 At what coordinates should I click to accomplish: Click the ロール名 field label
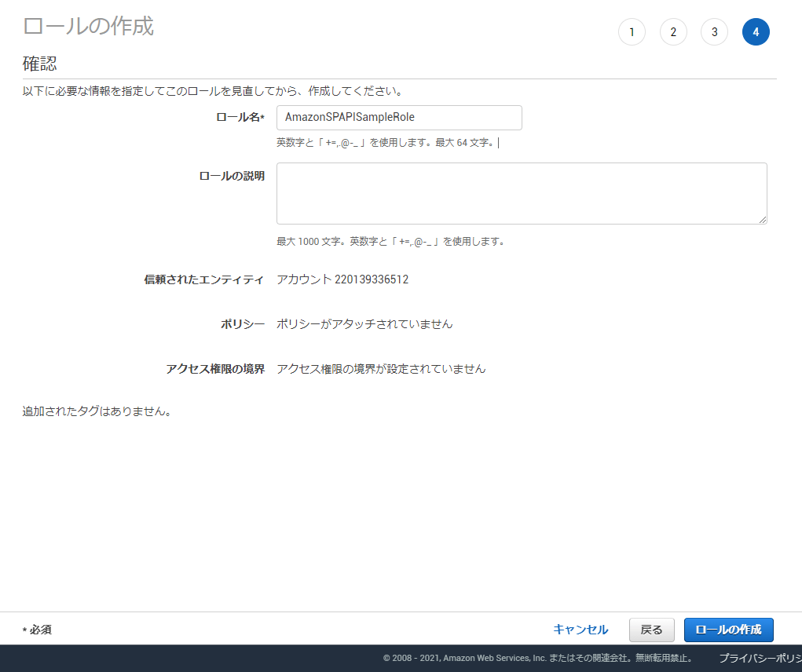pyautogui.click(x=240, y=118)
